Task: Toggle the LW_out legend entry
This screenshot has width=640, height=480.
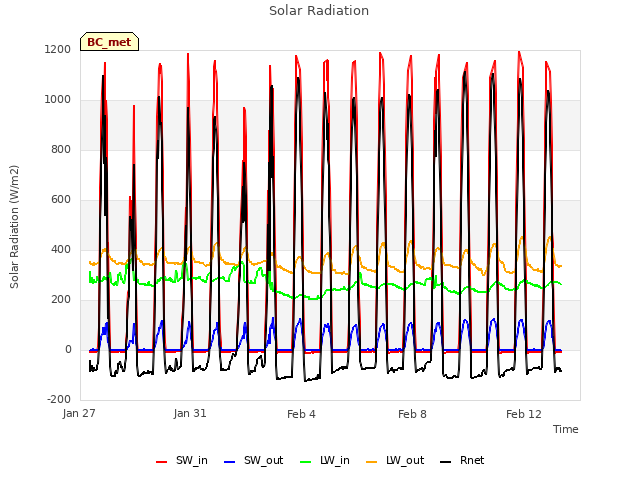Action: point(395,461)
